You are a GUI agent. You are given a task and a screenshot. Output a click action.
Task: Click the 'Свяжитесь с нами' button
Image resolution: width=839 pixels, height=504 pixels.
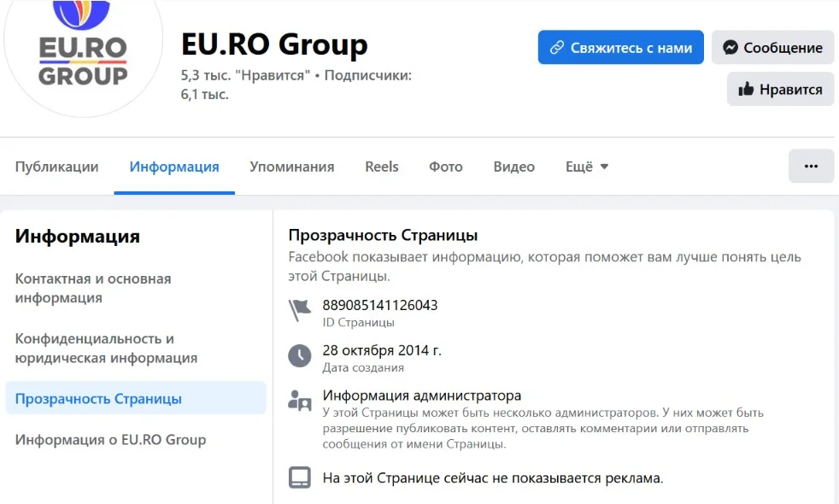pyautogui.click(x=620, y=48)
